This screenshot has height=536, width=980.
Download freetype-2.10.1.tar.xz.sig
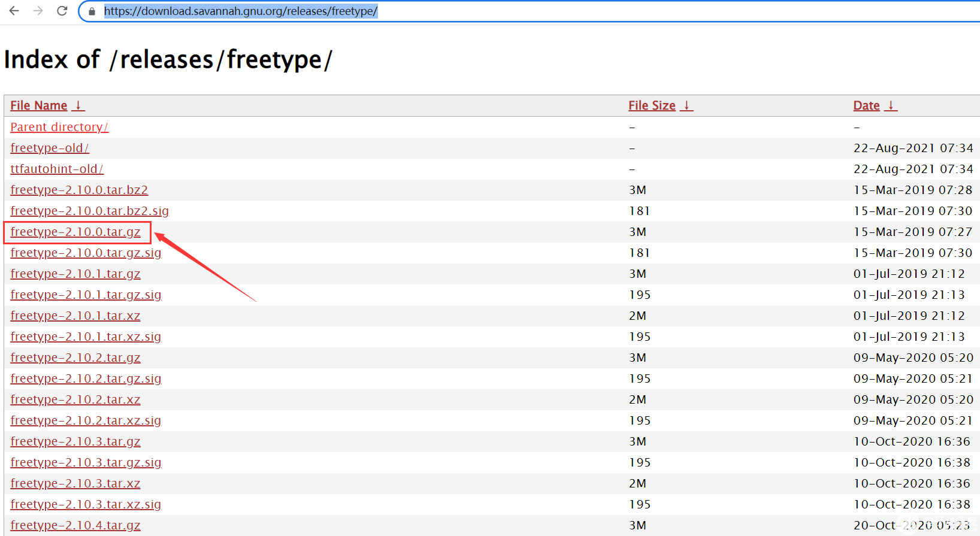(86, 337)
